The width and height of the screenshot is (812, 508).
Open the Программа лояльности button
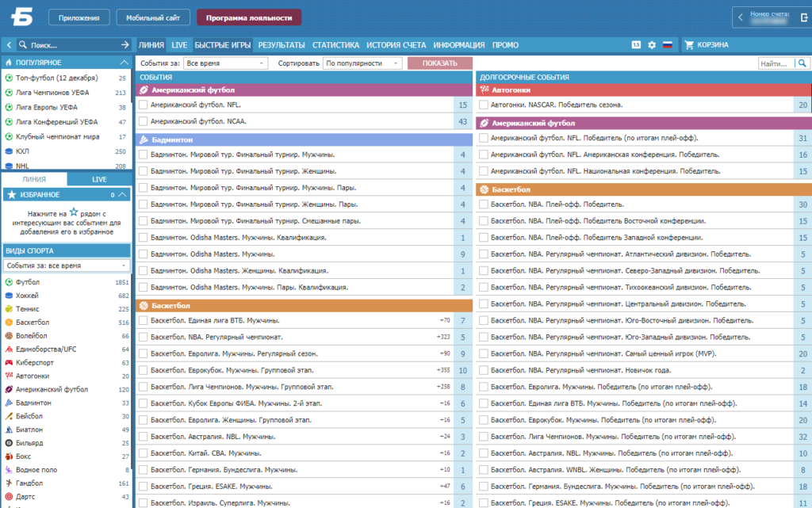coord(248,17)
